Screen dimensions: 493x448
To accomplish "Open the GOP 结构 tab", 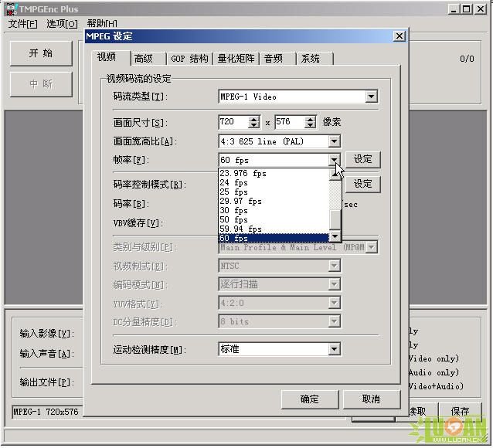I will [x=189, y=59].
